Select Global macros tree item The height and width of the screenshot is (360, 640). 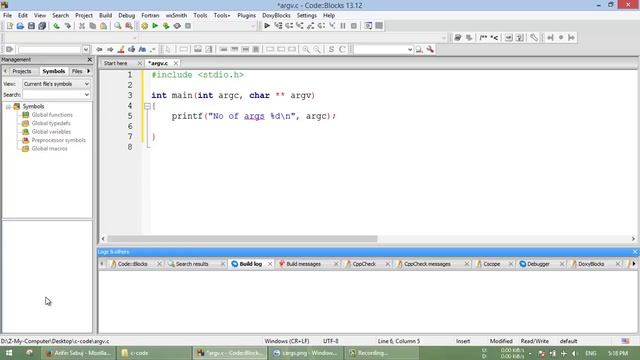tap(49, 149)
